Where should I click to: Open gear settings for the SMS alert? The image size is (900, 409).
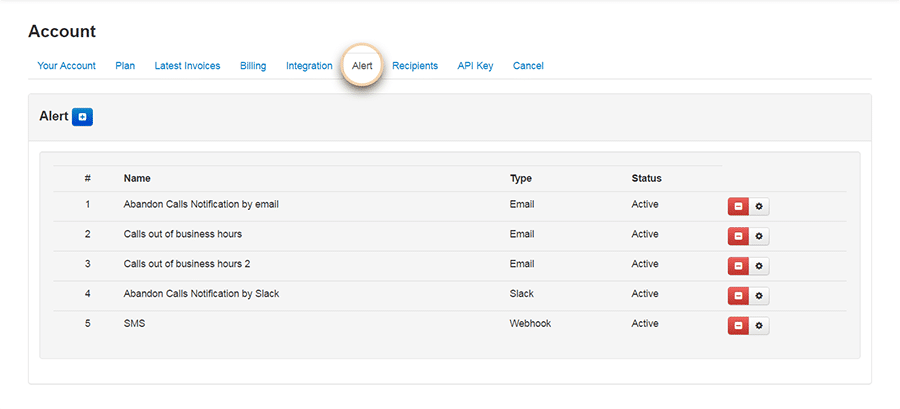point(759,326)
